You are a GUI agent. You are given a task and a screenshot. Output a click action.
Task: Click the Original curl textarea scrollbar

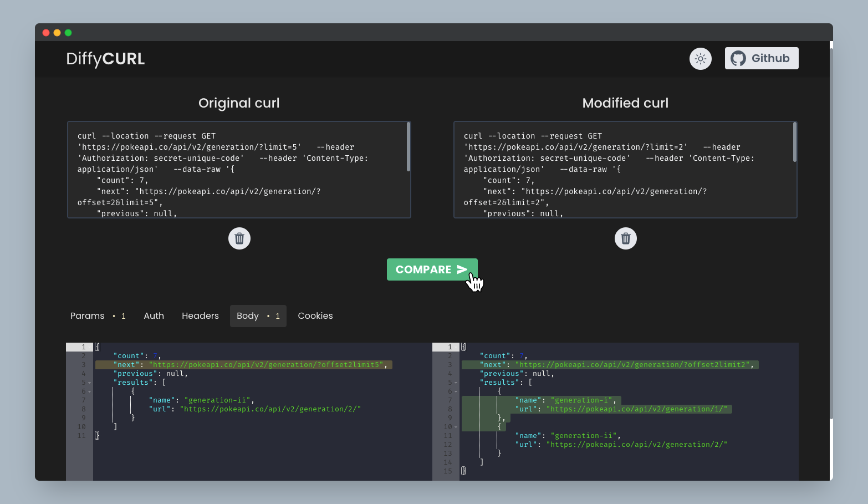(x=409, y=147)
